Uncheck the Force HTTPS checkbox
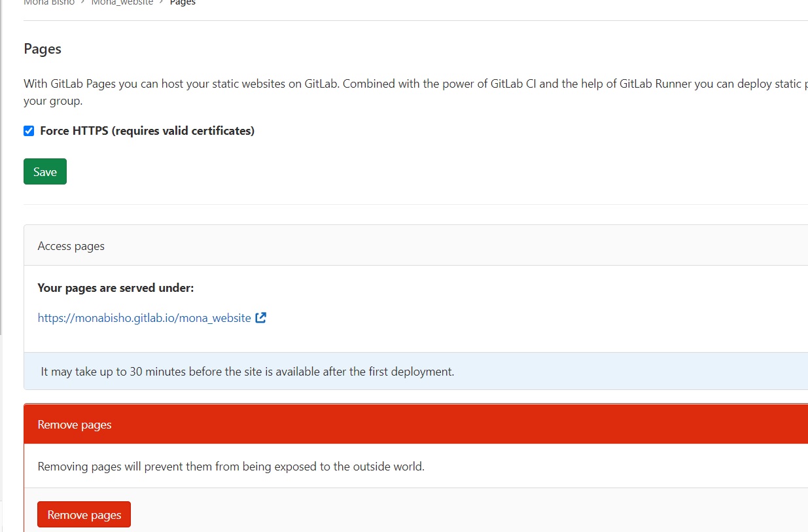The height and width of the screenshot is (532, 808). [29, 131]
